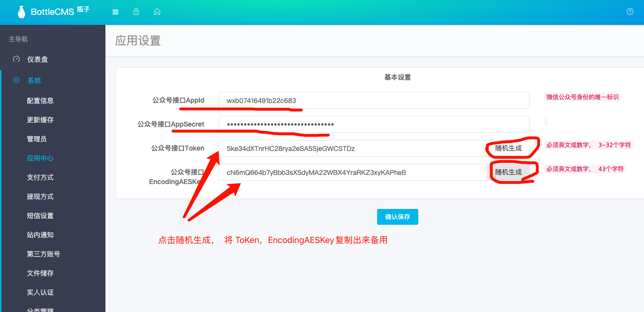Open 支付方式 settings
Viewport: 644px width, 312px height.
(40, 177)
